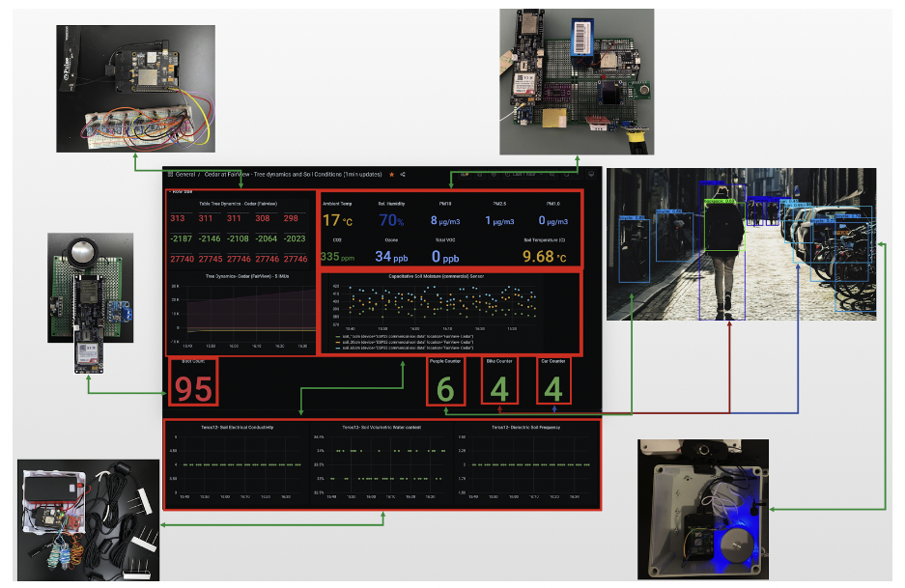Toggle the orange favorite star
Screen dimensions: 905x588
coord(391,174)
